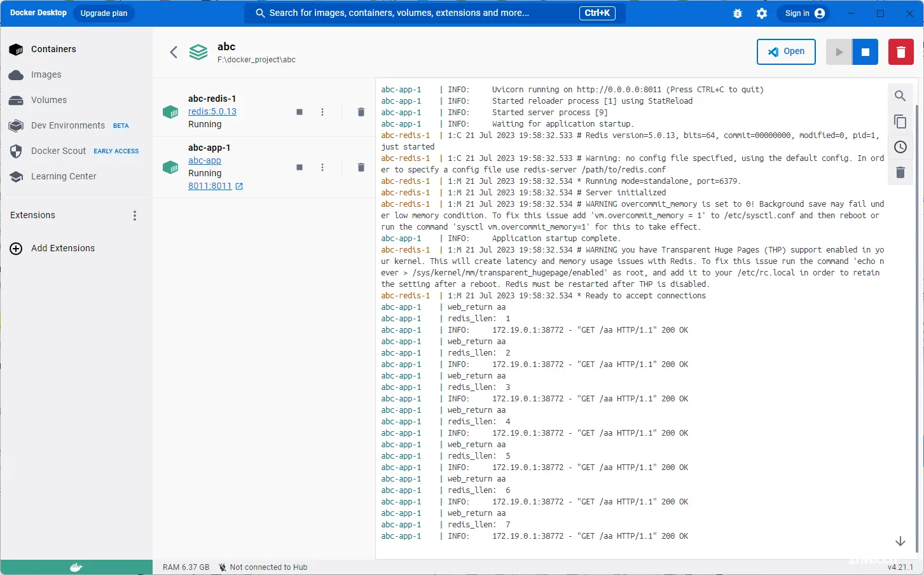
Task: Click the Upgrade plan button
Action: click(x=104, y=13)
